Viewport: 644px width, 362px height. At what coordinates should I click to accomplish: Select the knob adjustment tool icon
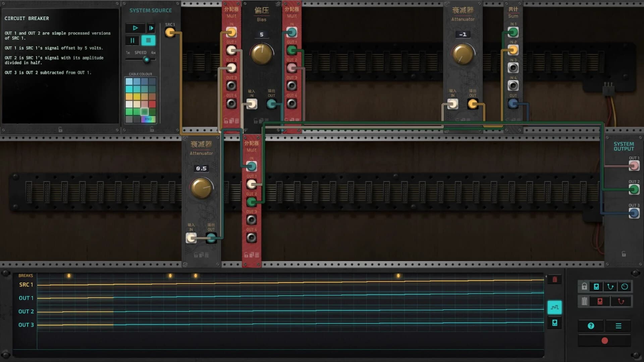tap(625, 286)
